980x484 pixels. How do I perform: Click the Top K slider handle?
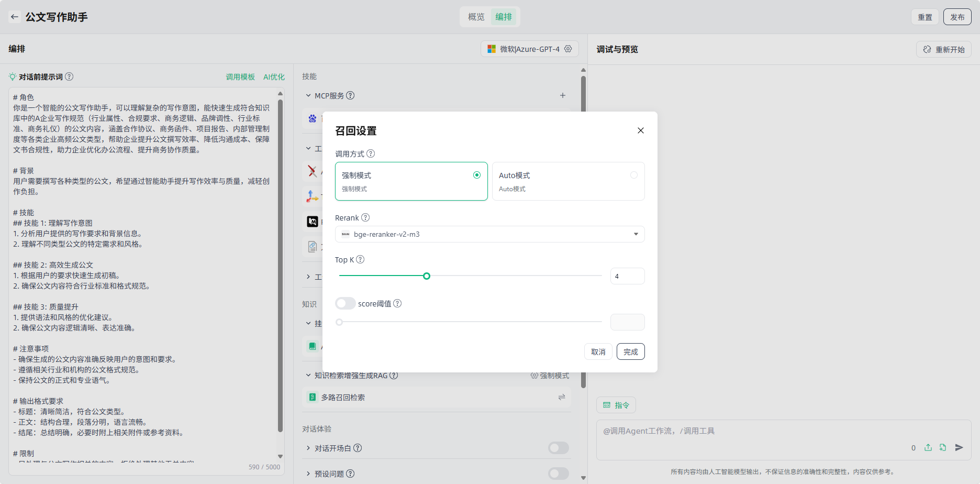pos(427,276)
